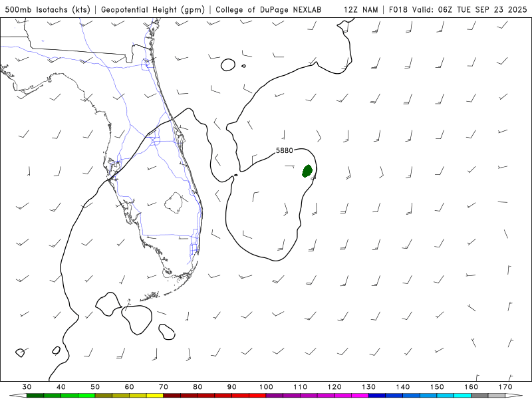Image resolution: width=532 pixels, height=399 pixels.
Task: Click the olive 50-55 kt legend swatch
Action: (104, 396)
